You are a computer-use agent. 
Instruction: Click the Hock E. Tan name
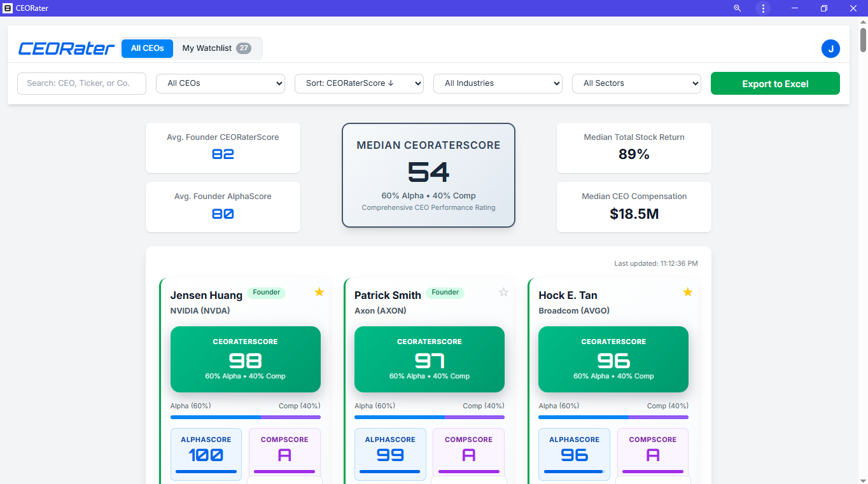point(568,295)
